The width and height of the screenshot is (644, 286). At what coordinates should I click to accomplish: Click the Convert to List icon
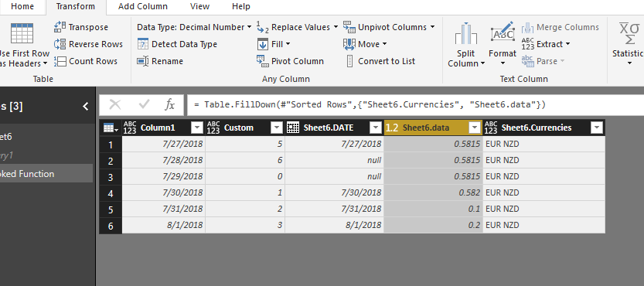pos(349,61)
